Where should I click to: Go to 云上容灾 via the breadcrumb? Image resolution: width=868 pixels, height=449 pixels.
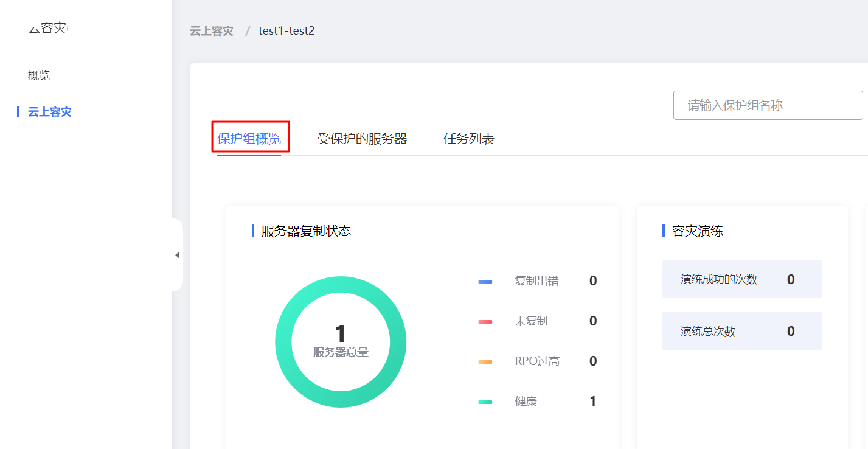pos(212,31)
